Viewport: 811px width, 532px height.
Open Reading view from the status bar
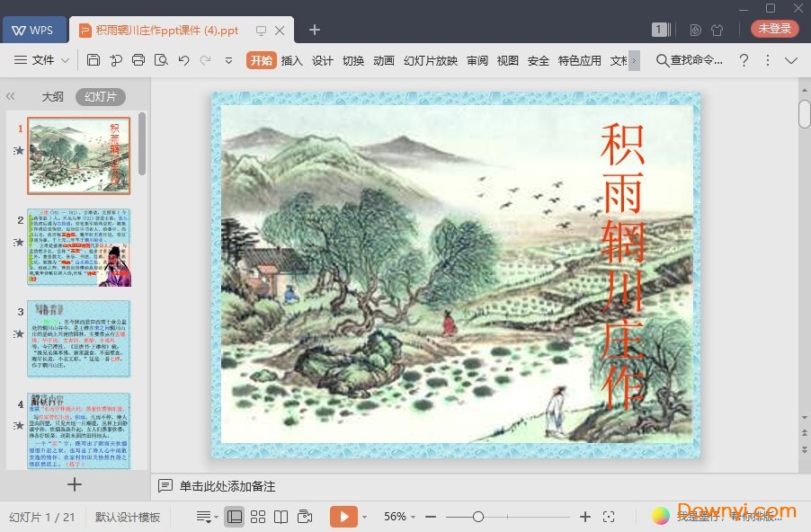pyautogui.click(x=281, y=517)
